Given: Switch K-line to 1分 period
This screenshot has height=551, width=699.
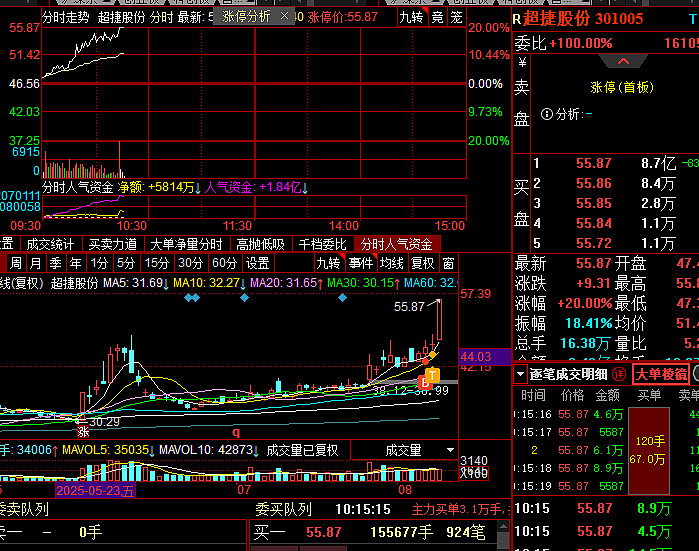Looking at the screenshot, I should [x=99, y=263].
